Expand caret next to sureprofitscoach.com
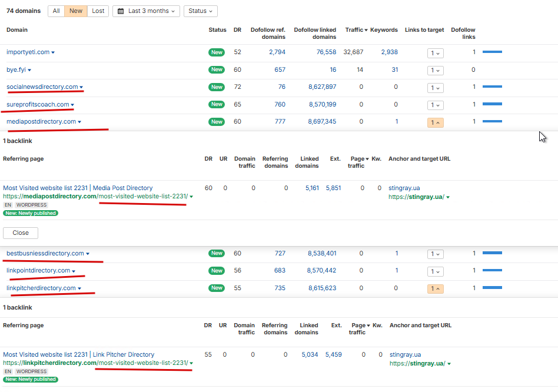 point(72,105)
